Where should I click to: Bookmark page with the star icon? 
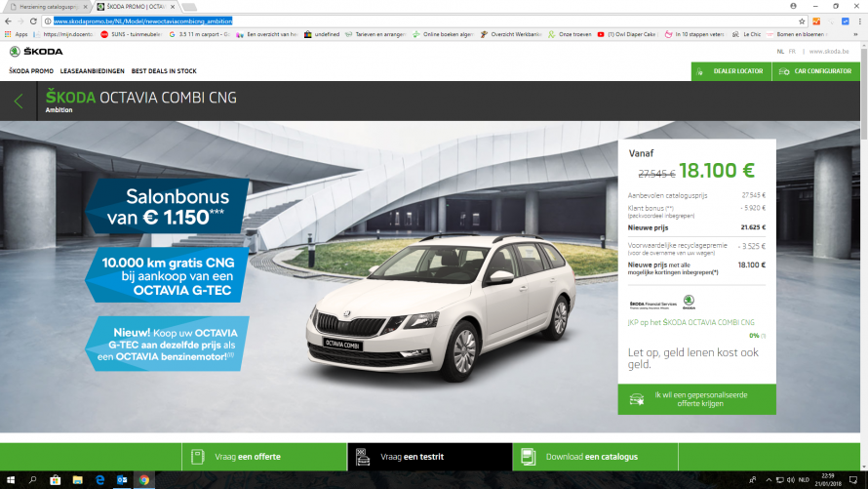point(802,21)
